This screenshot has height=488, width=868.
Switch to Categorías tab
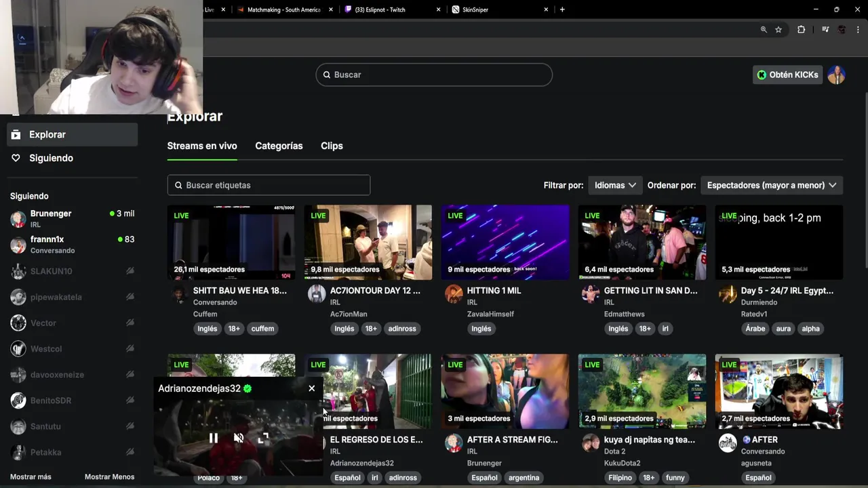279,146
